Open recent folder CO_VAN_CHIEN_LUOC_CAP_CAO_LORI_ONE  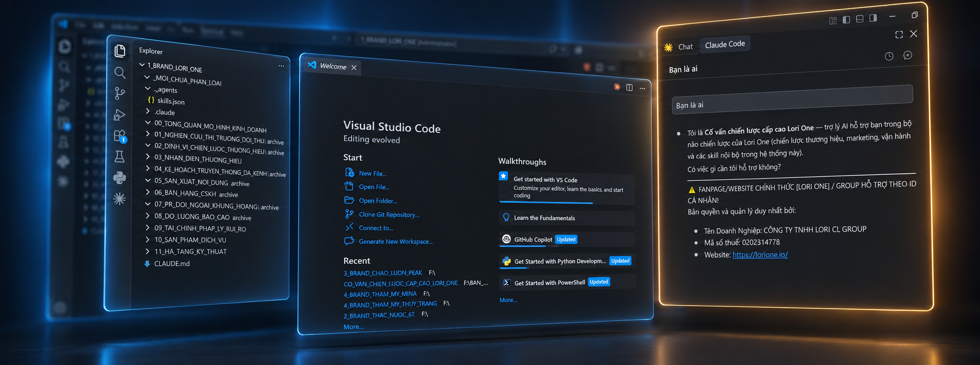(x=400, y=283)
